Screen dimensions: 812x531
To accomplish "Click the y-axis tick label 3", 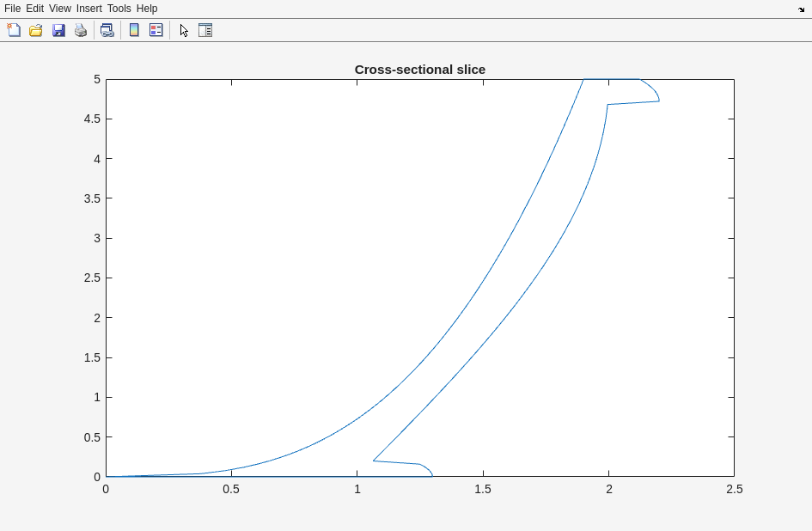I will tap(97, 238).
